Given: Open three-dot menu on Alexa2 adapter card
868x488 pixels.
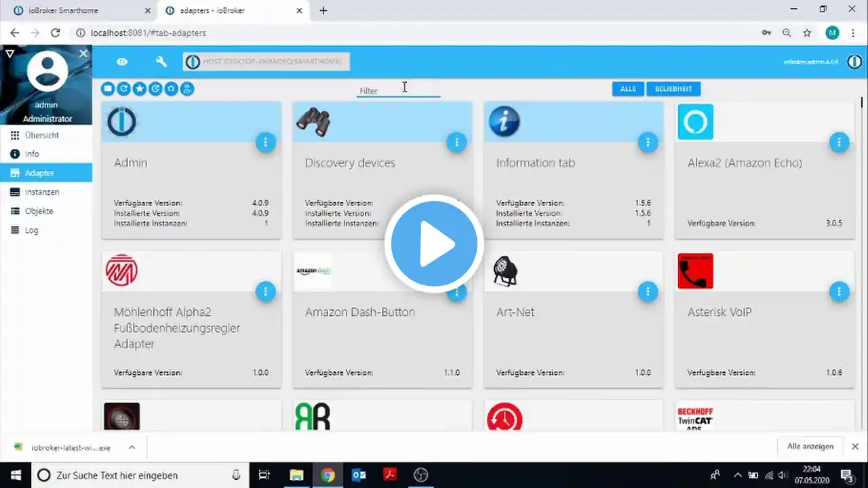Looking at the screenshot, I should (x=840, y=142).
